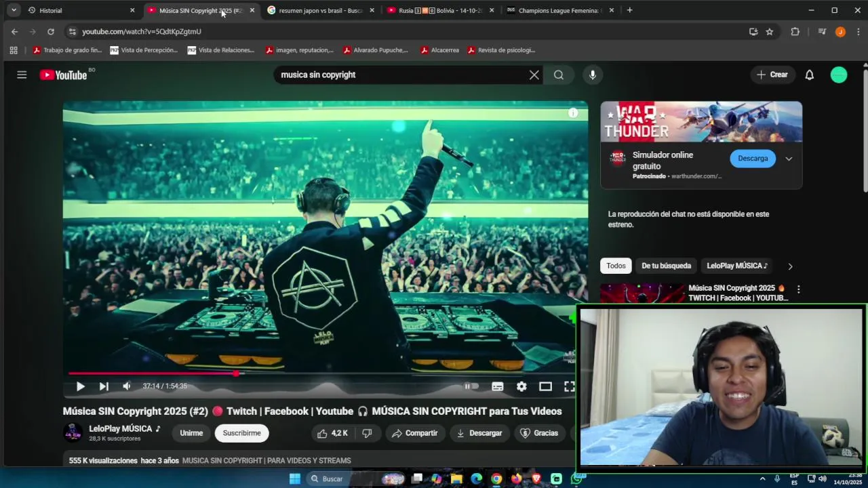This screenshot has height=488, width=868.
Task: Open File Explorer from taskbar
Action: tap(456, 479)
